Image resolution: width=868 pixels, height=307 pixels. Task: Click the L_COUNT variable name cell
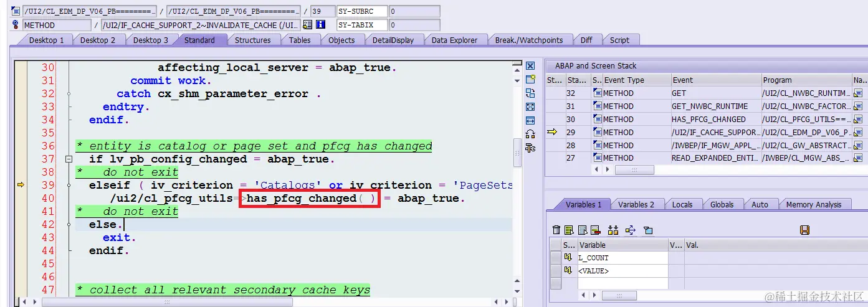click(622, 258)
